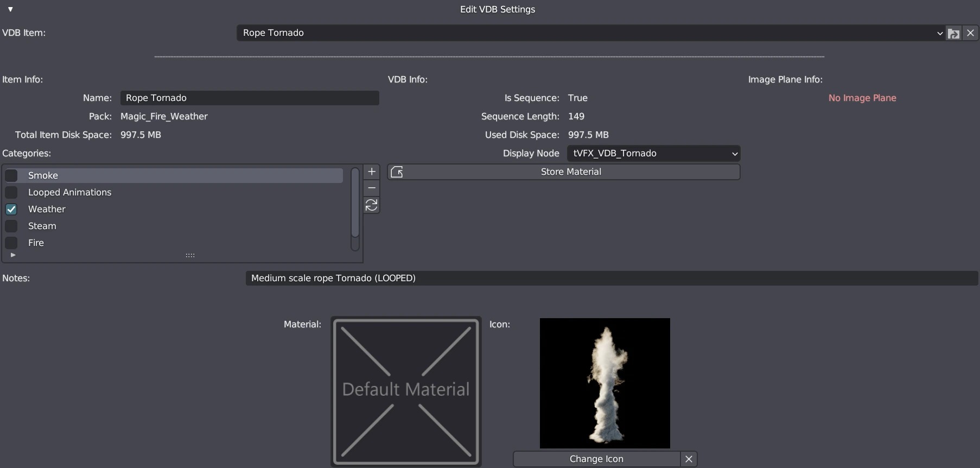This screenshot has width=980, height=468.
Task: Uncheck the Weather category checkbox
Action: click(x=11, y=209)
